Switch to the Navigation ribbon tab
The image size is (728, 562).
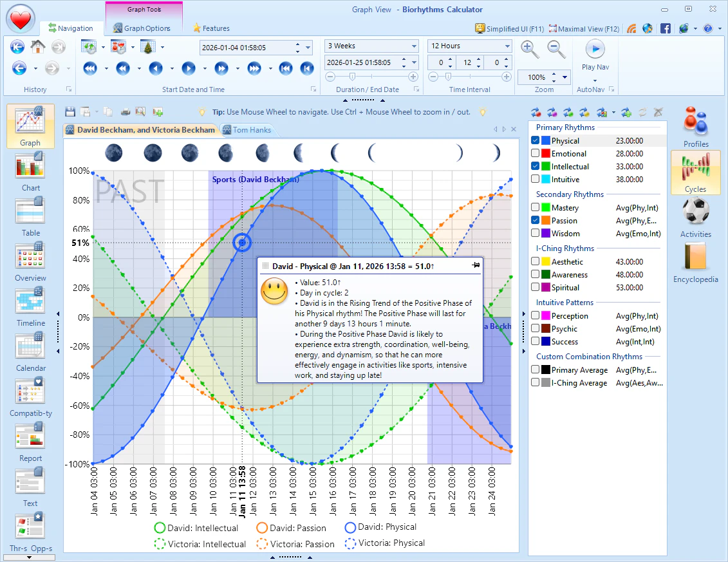point(71,28)
